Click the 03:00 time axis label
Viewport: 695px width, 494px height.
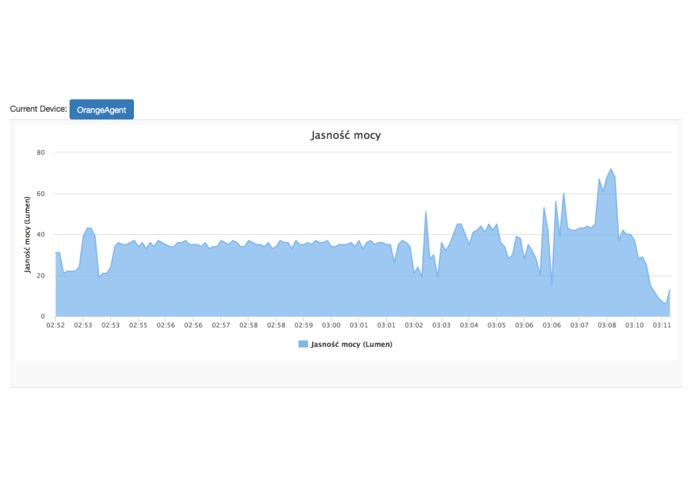pyautogui.click(x=331, y=325)
